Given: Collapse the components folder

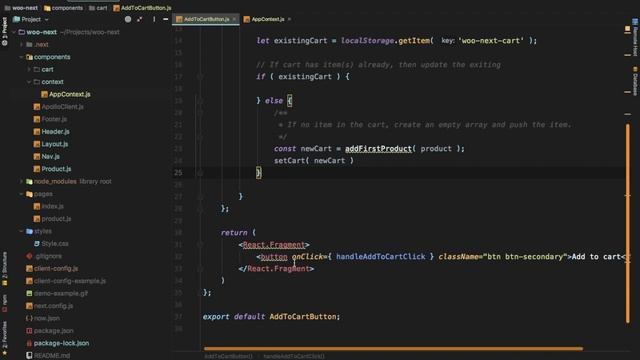Looking at the screenshot, I should (x=22, y=57).
